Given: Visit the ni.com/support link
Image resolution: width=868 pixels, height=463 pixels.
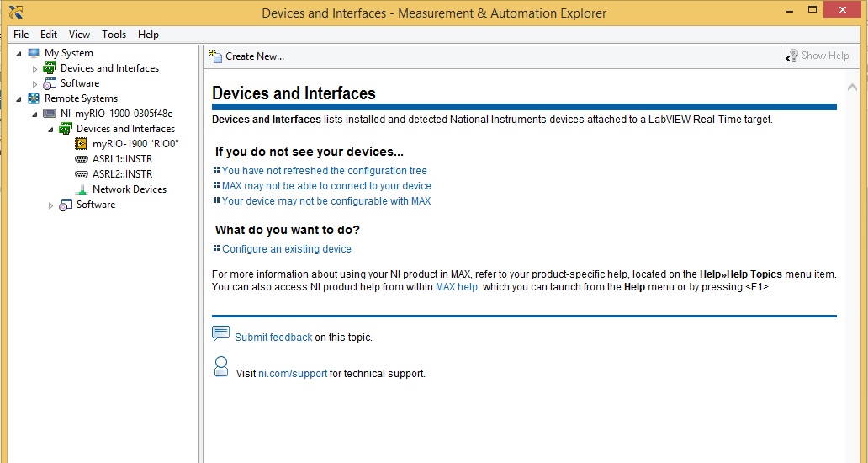Looking at the screenshot, I should [x=293, y=374].
